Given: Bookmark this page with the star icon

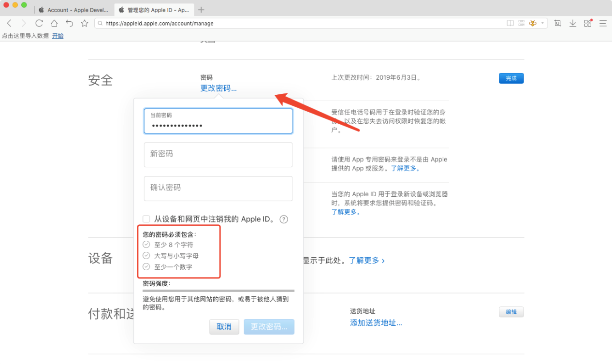Looking at the screenshot, I should 85,23.
